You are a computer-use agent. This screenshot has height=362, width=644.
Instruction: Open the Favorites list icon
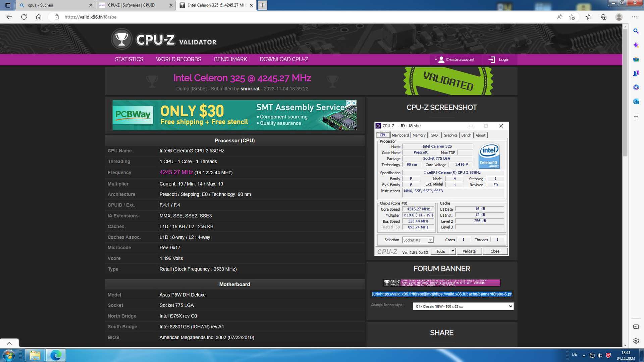(x=589, y=17)
